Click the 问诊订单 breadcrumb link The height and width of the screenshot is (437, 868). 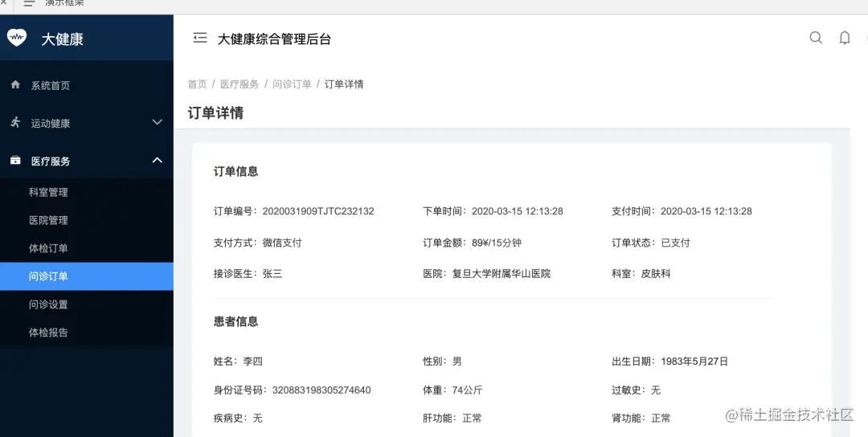(292, 84)
